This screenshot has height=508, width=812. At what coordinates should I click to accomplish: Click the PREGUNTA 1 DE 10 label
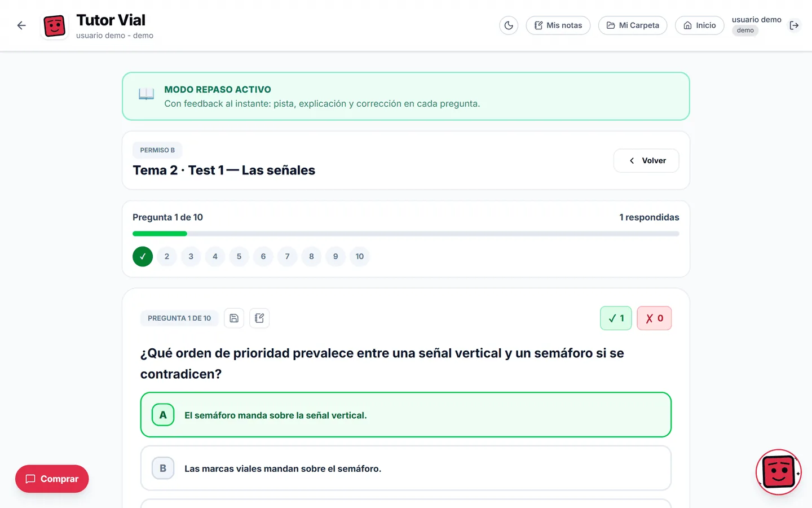pos(179,318)
